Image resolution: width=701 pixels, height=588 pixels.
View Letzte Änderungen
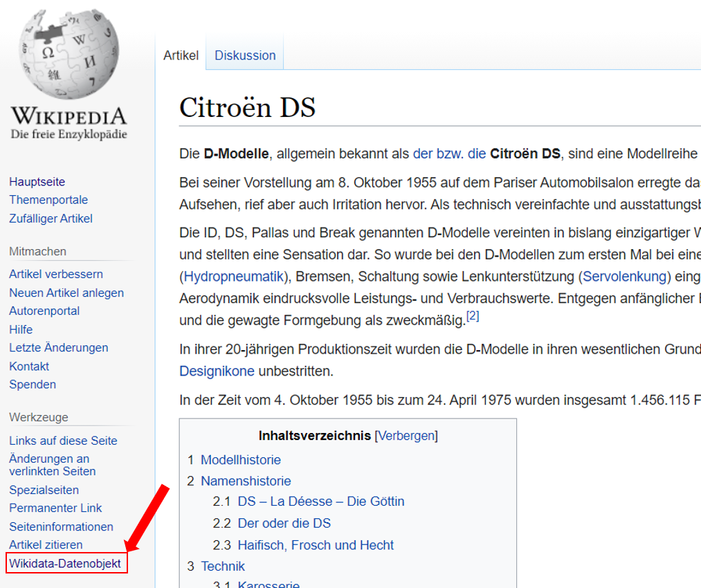pyautogui.click(x=59, y=348)
